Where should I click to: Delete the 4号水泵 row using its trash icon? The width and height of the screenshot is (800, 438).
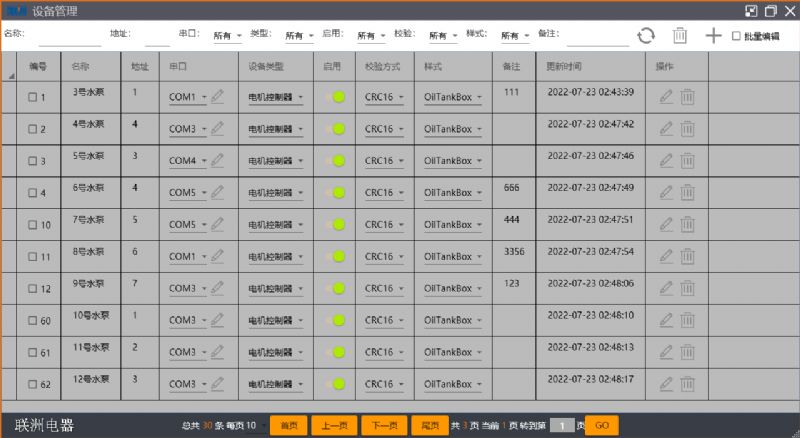tap(688, 129)
